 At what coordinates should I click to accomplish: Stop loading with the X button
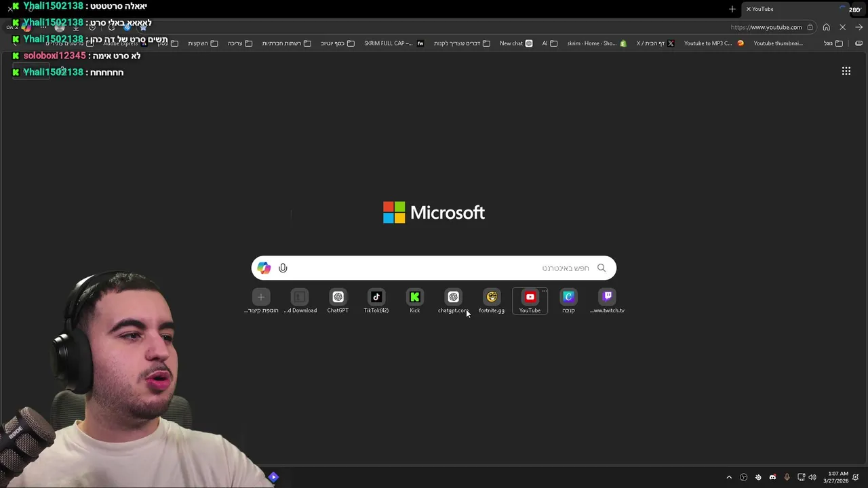coord(842,27)
